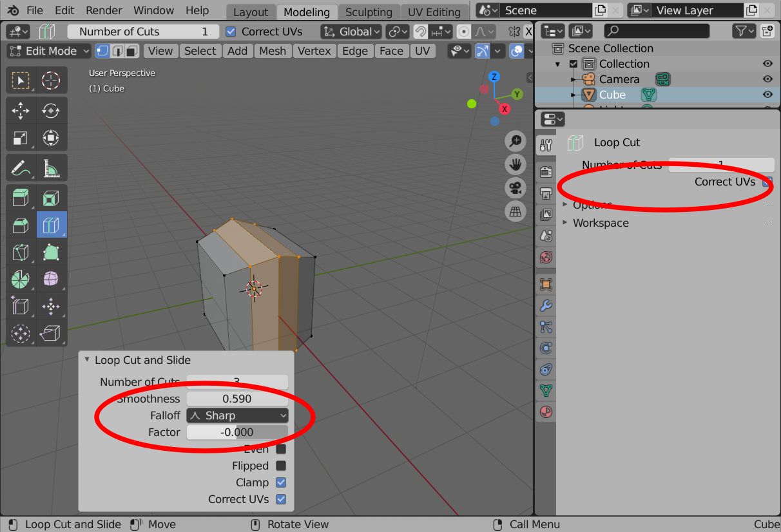Screen dimensions: 781x532
Task: Toggle camera view with camera icon
Action: point(516,187)
